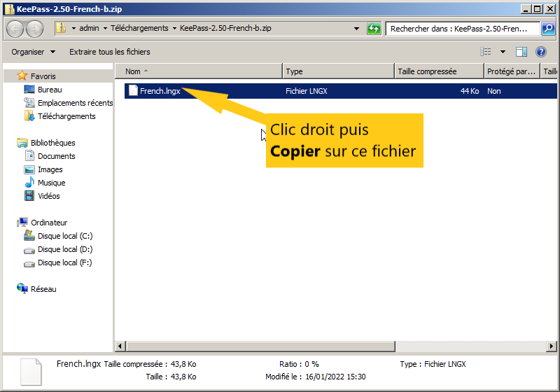Navigate to admin in the breadcrumb
Screen dimensions: 560x392
pos(89,28)
